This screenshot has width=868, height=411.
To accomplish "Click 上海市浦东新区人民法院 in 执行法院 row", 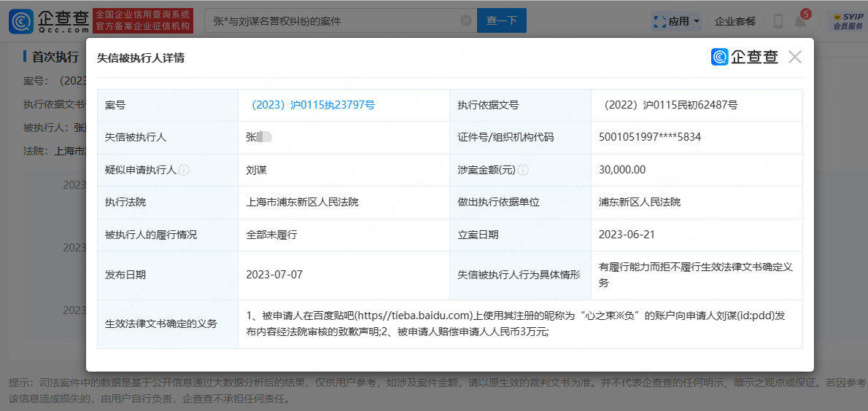I will point(302,202).
